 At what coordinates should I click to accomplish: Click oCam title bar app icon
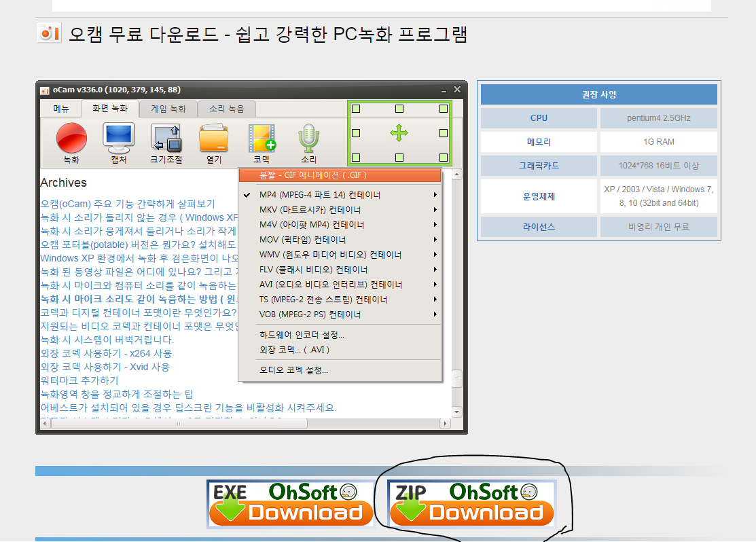click(x=45, y=90)
